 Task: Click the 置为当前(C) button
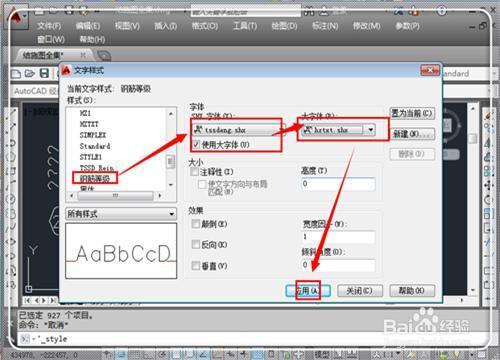[412, 113]
